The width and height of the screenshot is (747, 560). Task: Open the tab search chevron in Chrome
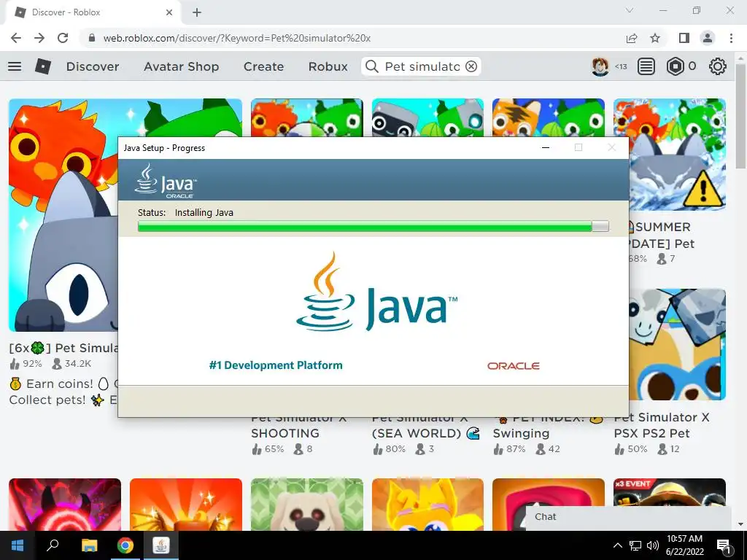630,10
